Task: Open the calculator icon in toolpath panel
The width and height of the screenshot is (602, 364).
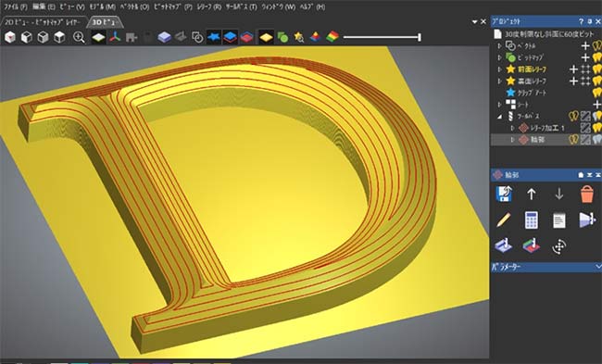Action: [531, 220]
